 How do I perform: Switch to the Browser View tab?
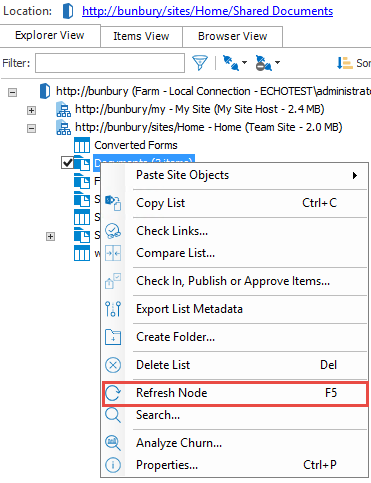point(233,36)
